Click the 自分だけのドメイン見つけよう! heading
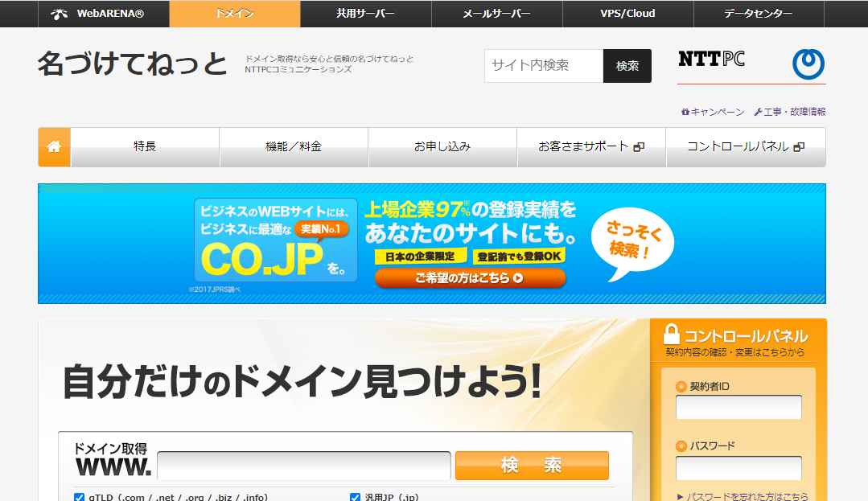Viewport: 868px width, 501px height. pos(302,382)
